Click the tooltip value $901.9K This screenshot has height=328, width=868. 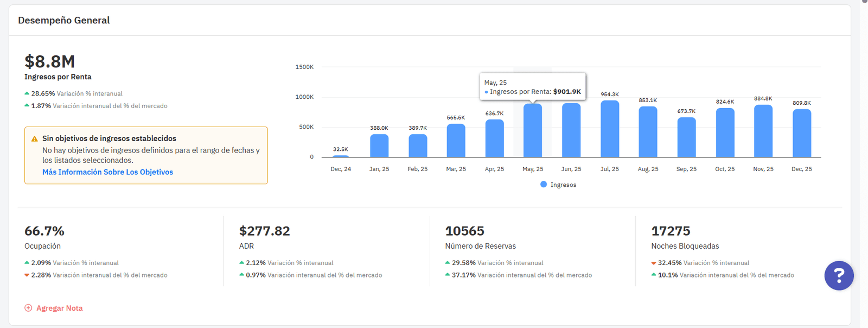567,92
